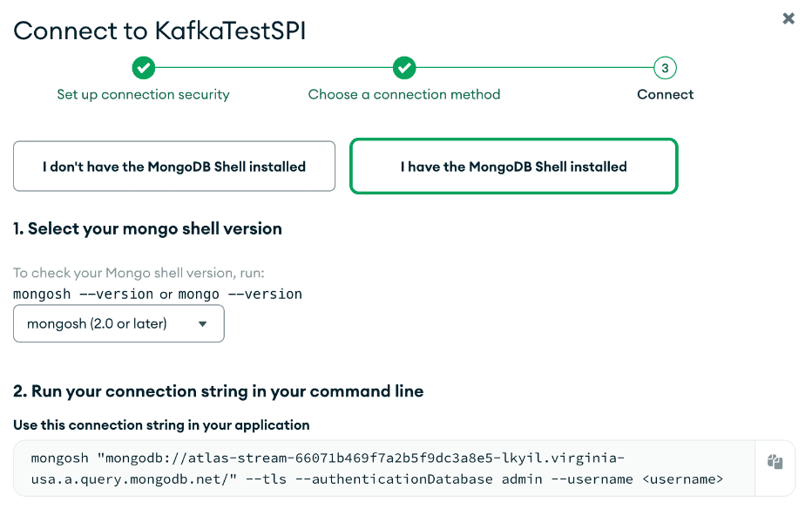Screen dimensions: 812x509
Task: Open the mongosh version dropdown
Action: click(x=118, y=323)
